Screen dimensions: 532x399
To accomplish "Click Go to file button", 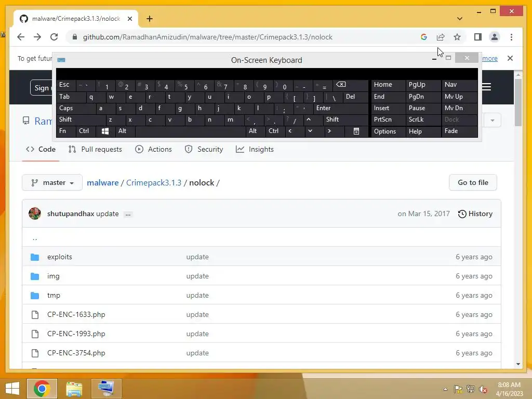I will (473, 182).
